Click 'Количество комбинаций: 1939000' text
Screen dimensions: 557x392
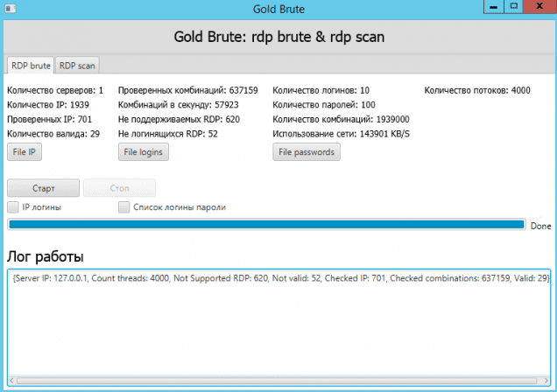click(341, 120)
